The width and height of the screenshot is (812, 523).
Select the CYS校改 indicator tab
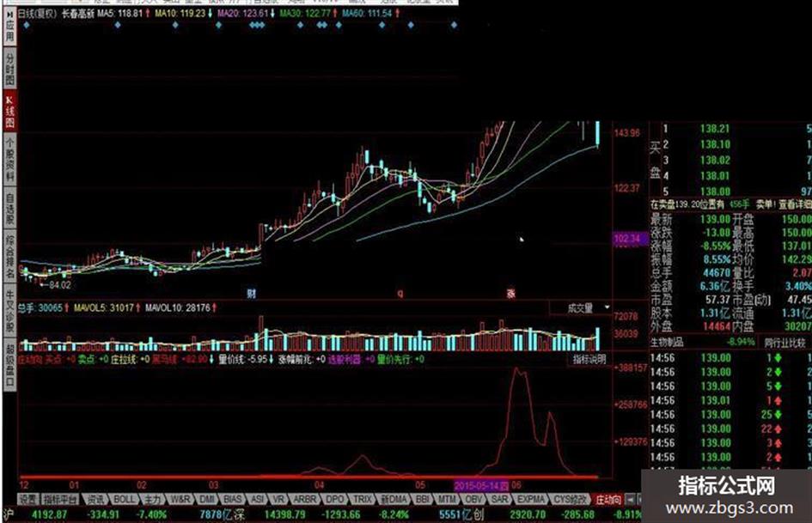point(571,499)
